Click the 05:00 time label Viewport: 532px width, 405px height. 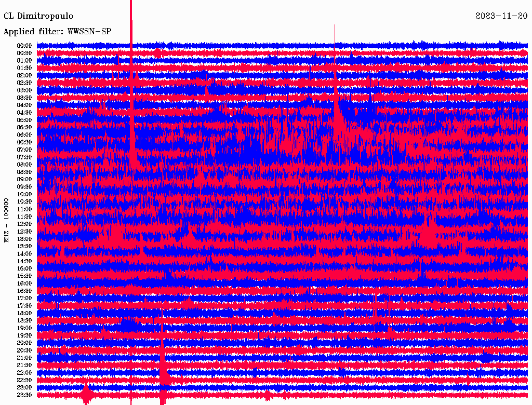click(x=24, y=120)
